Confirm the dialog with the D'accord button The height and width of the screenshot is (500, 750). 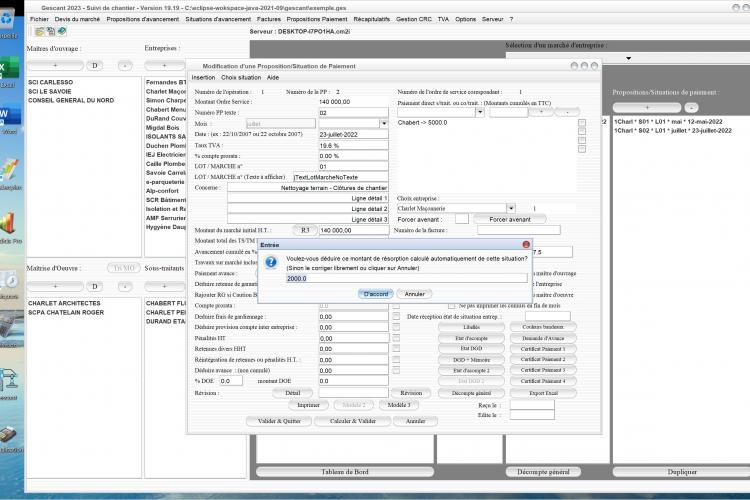pos(376,294)
